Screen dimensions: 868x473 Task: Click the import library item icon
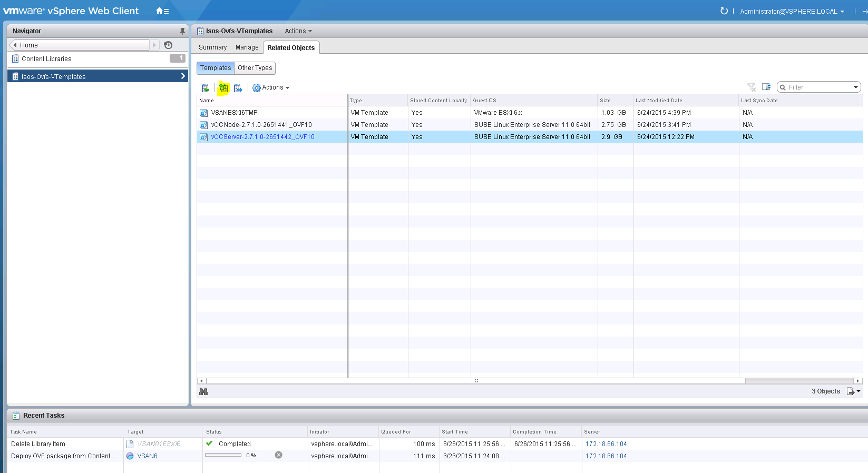[x=206, y=88]
